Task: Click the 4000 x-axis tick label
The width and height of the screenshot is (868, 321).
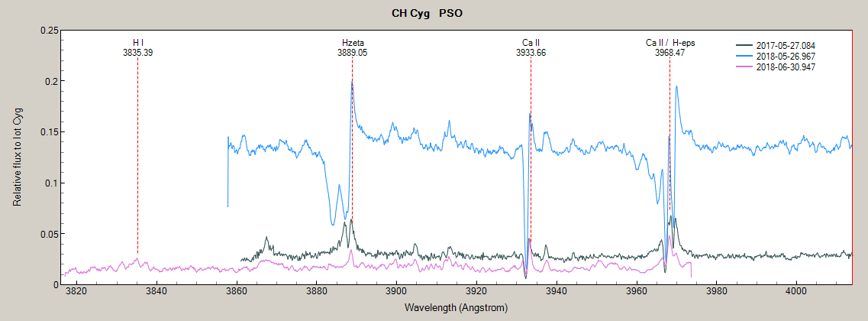Action: (796, 292)
